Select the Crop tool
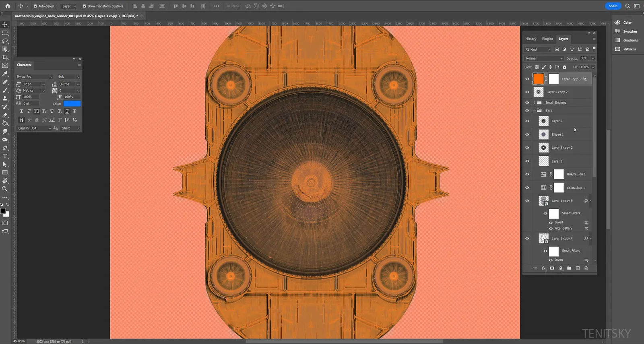644x344 pixels. [x=5, y=57]
